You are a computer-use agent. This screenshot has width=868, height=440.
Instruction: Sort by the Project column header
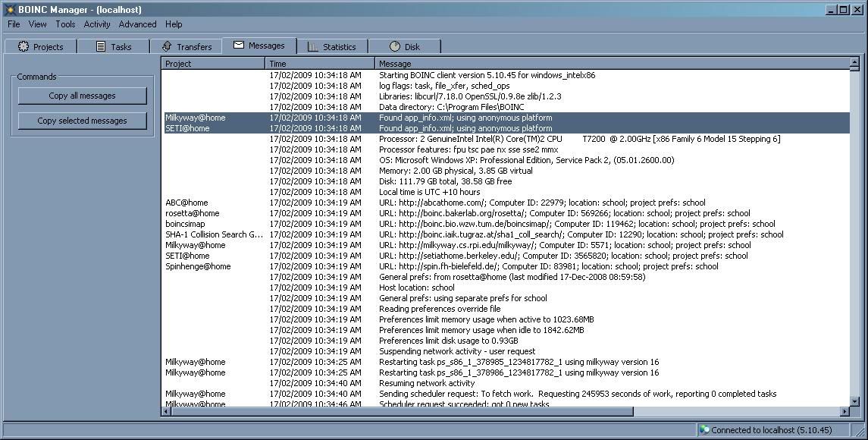coord(213,63)
